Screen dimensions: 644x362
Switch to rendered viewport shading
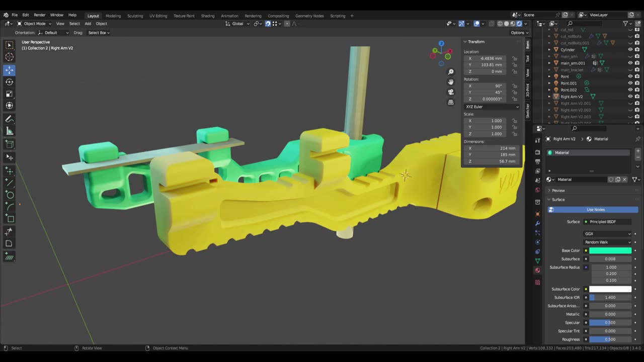click(519, 24)
